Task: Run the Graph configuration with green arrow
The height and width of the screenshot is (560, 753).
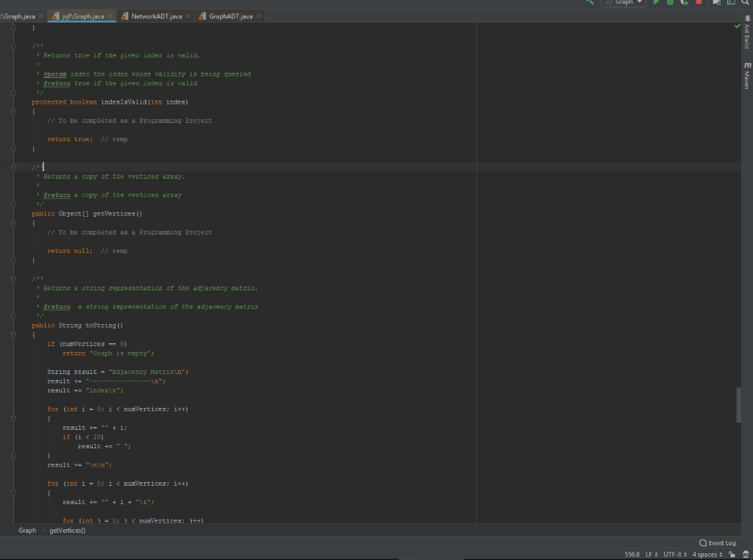Action: pyautogui.click(x=656, y=3)
